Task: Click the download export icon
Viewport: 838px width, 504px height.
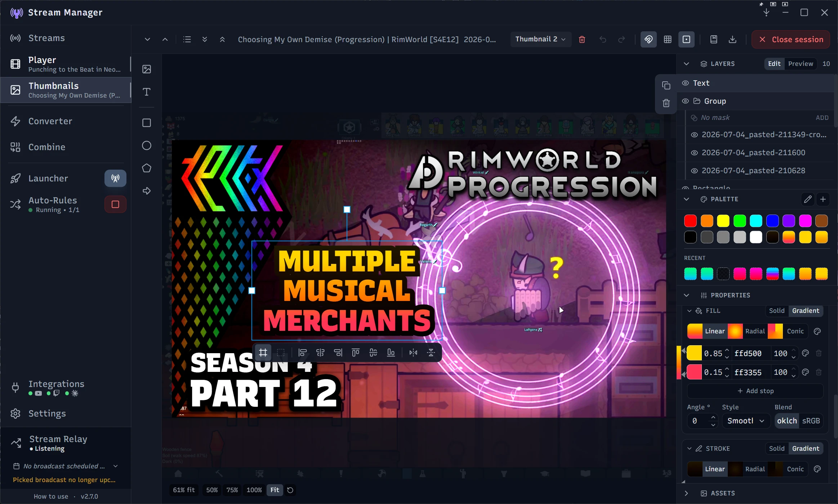Action: point(732,39)
